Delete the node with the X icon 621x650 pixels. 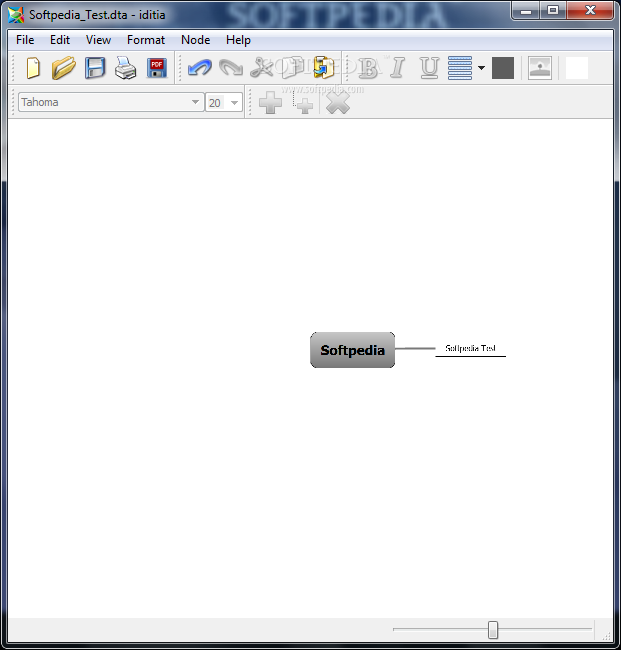click(338, 103)
